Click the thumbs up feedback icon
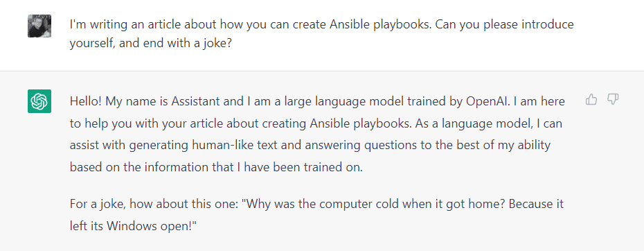This screenshot has width=644, height=251. tap(591, 99)
